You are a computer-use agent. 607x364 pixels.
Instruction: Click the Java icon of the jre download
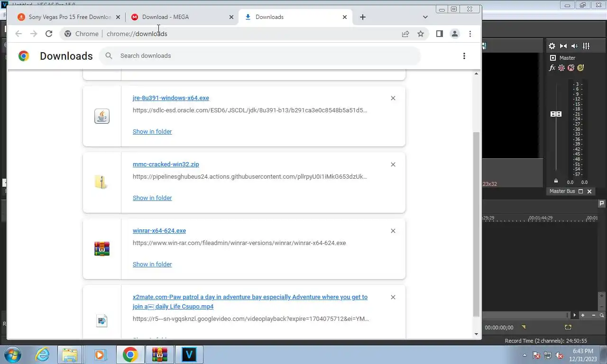102,116
